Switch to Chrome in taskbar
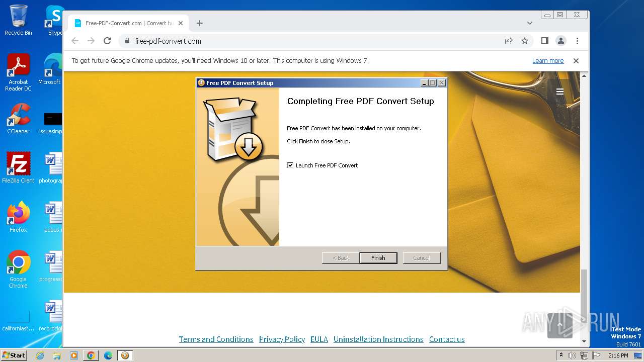The width and height of the screenshot is (644, 362). [91, 355]
